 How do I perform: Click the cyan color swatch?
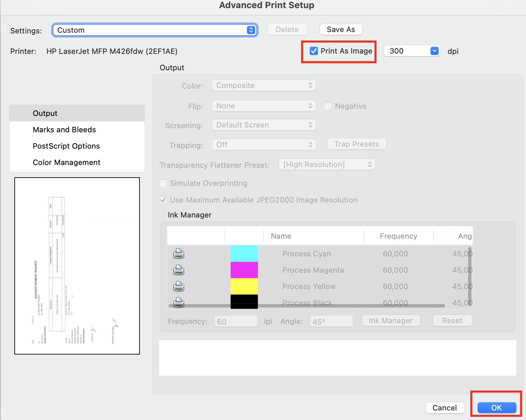(x=244, y=254)
